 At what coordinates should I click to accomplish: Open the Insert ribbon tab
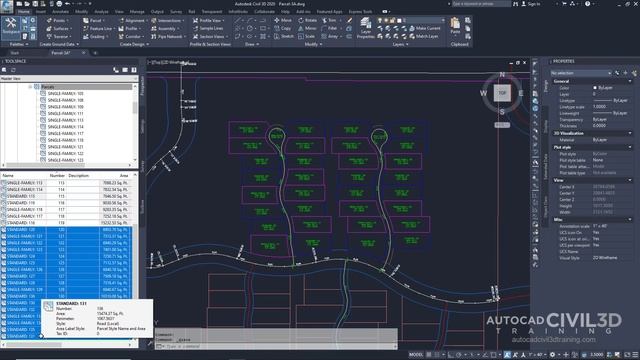tap(41, 12)
